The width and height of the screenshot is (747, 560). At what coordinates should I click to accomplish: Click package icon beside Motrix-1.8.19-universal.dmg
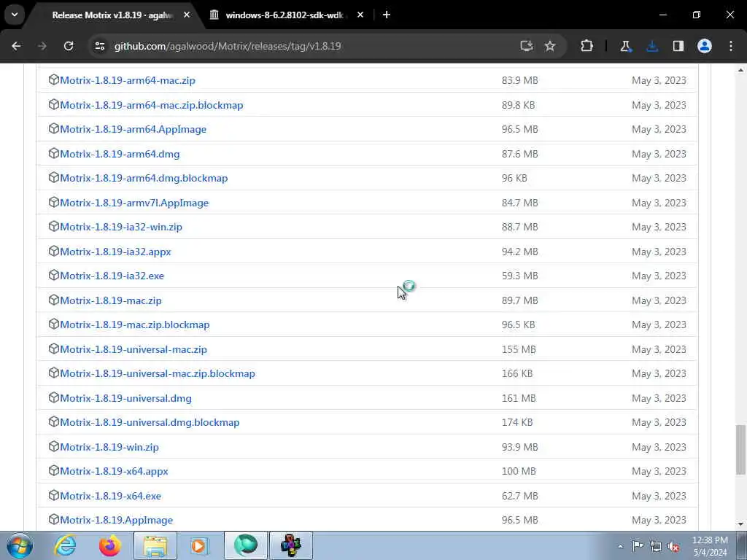54,397
